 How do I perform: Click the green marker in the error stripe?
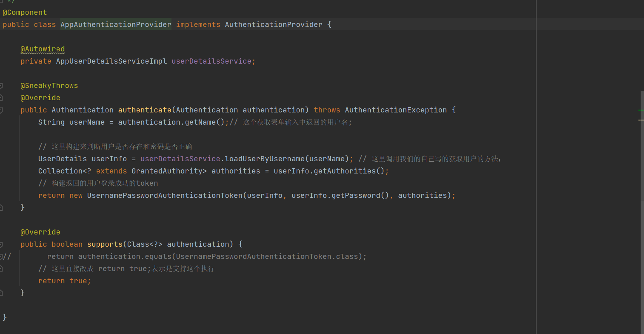click(641, 110)
